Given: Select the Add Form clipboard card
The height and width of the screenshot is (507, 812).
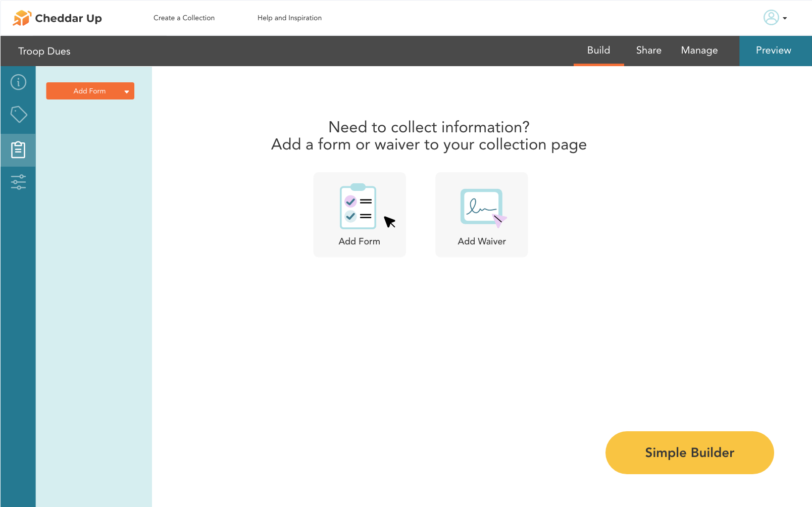Looking at the screenshot, I should coord(359,214).
